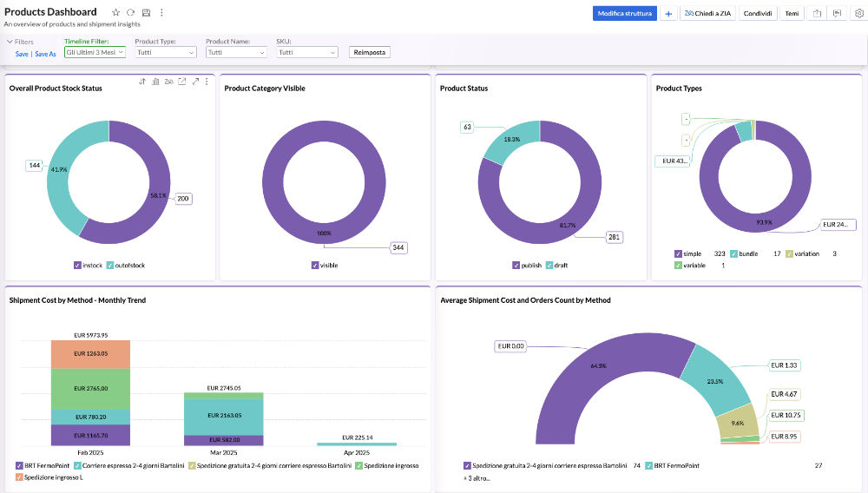This screenshot has height=493, width=868.
Task: Toggle Spedizione ingrosso L legend checkbox
Action: [x=19, y=477]
